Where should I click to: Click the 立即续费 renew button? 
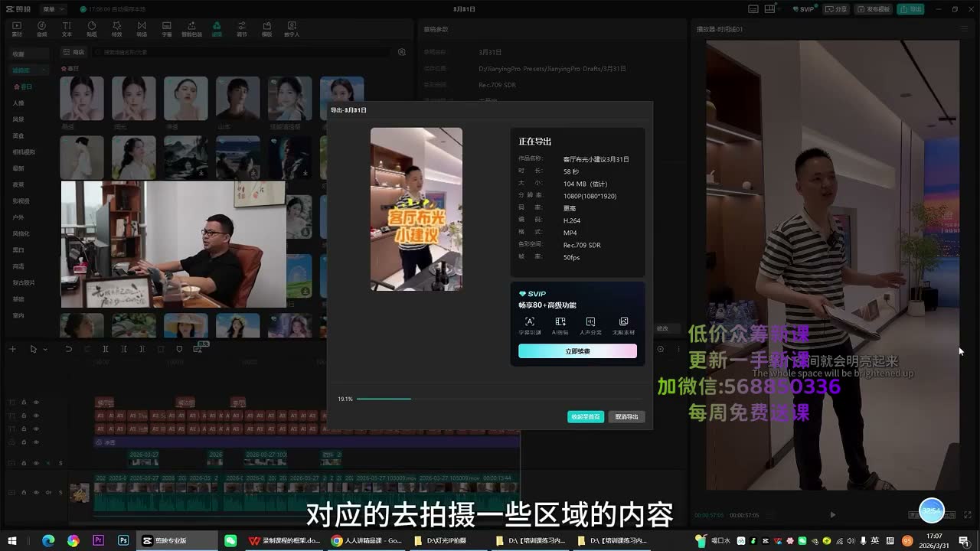pos(577,351)
